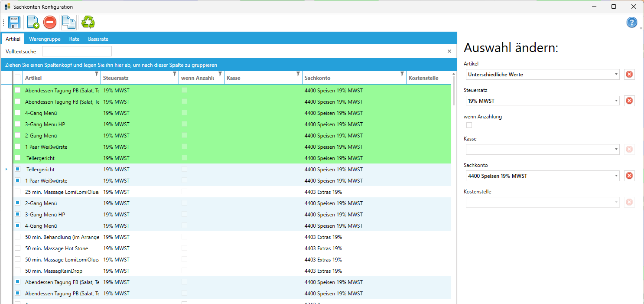The height and width of the screenshot is (304, 644).
Task: Add a new entry via document-plus icon
Action: pyautogui.click(x=33, y=22)
